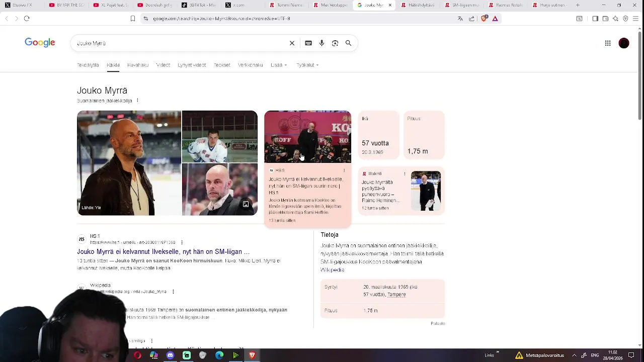Switch to the Kuvahaku image search tab
644x362 pixels.
point(138,65)
